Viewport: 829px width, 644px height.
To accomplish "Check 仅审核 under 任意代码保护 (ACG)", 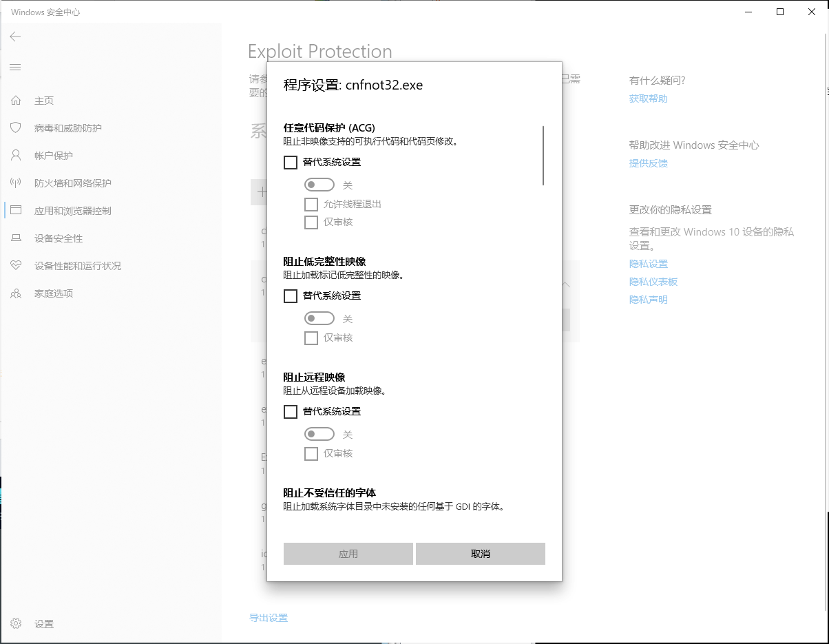I will click(x=311, y=222).
